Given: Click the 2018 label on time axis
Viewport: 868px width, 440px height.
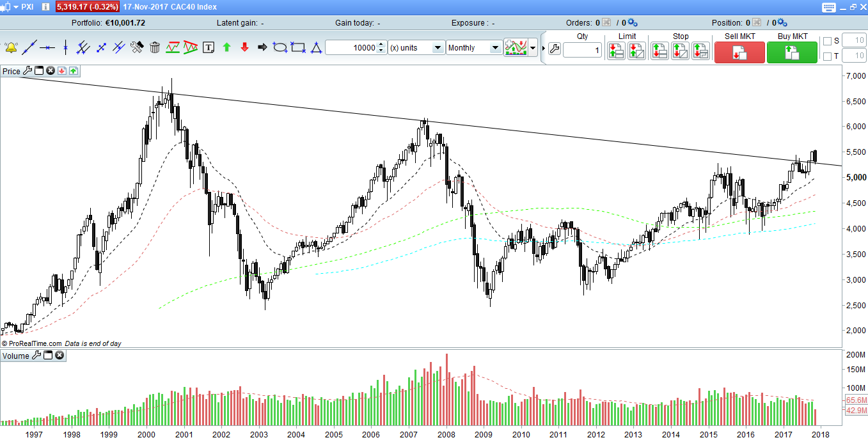Looking at the screenshot, I should pyautogui.click(x=820, y=435).
